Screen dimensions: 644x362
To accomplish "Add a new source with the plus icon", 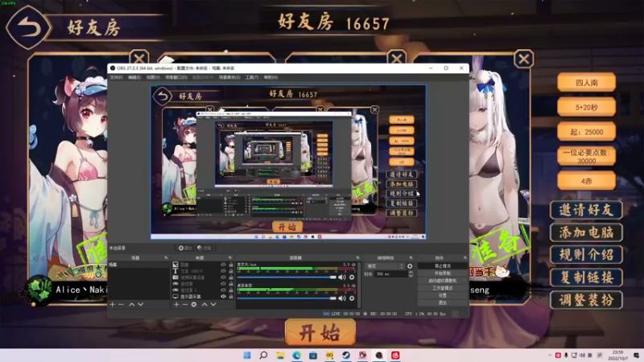I will coord(176,305).
